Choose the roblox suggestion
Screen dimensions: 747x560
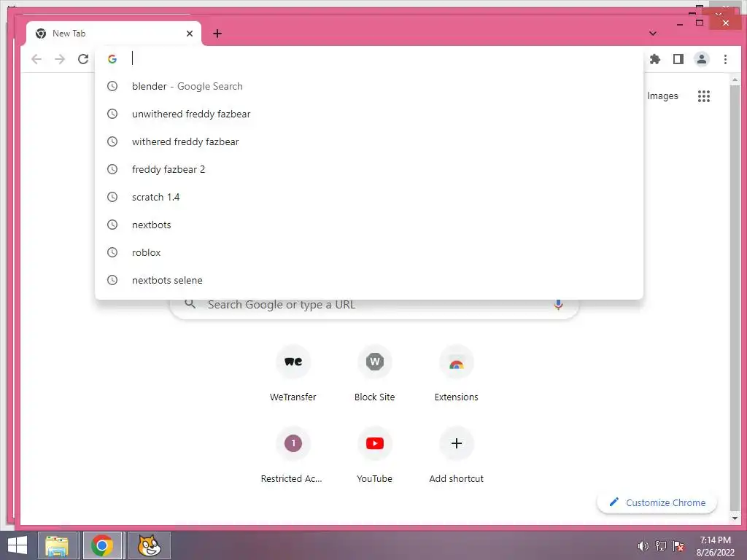pos(368,252)
